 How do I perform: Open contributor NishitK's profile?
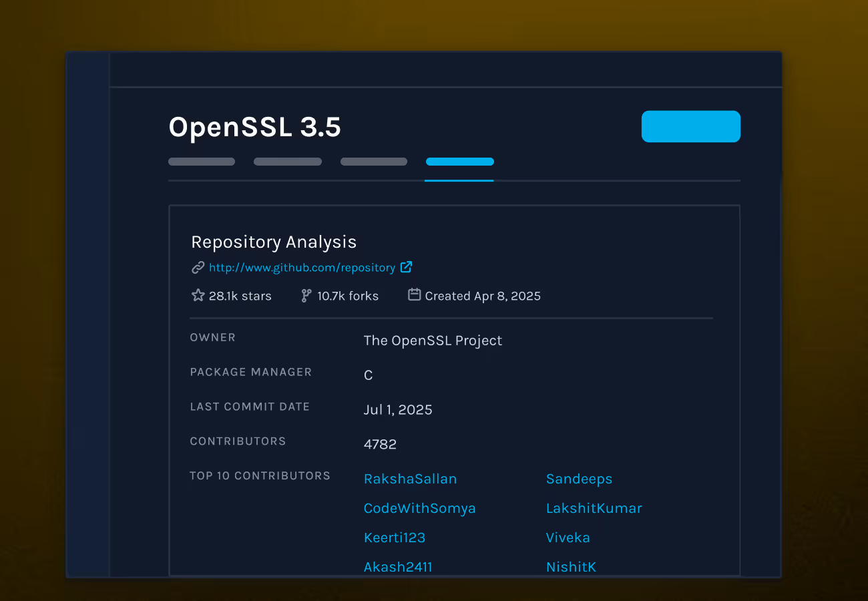[x=571, y=567]
